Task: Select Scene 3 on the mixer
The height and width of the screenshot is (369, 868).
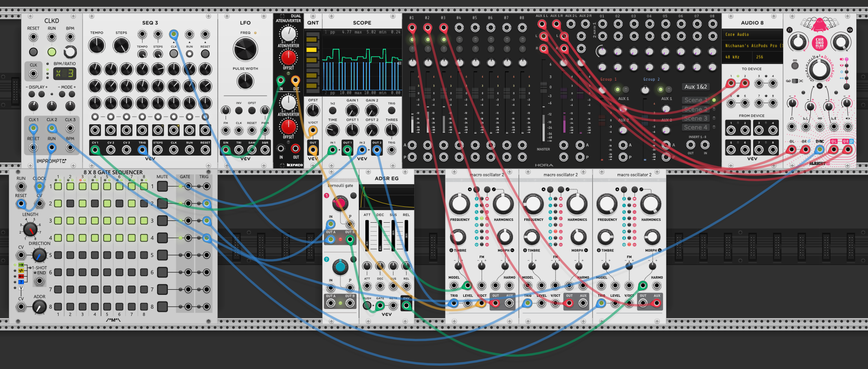Action: [695, 118]
